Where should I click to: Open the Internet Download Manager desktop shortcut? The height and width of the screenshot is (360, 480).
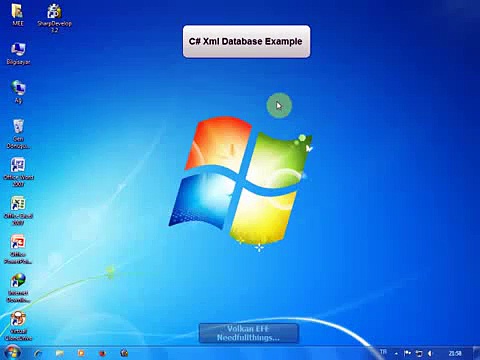coord(18,288)
